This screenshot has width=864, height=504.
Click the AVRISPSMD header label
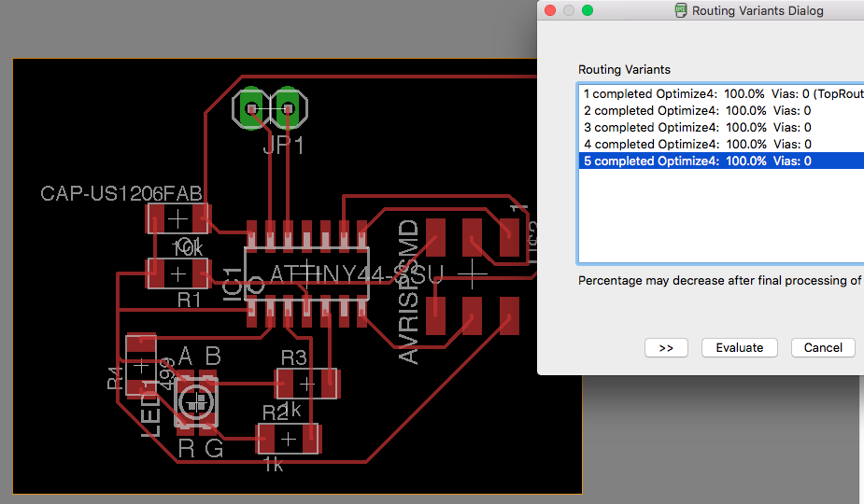pyautogui.click(x=408, y=292)
